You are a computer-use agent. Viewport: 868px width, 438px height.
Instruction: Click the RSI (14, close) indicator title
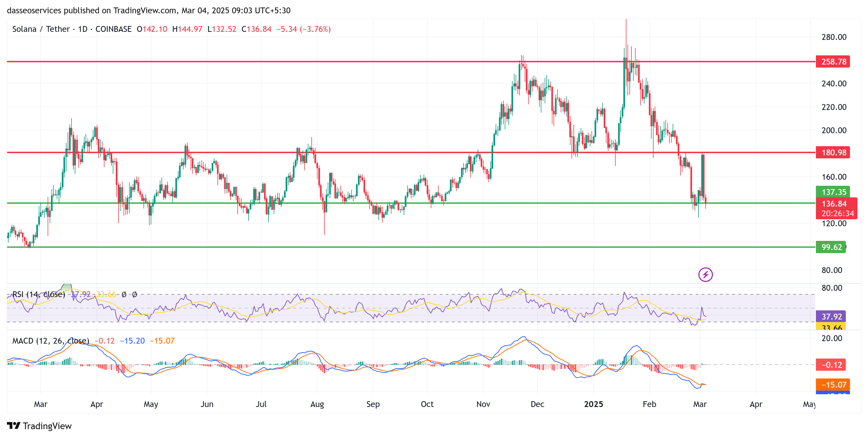point(39,294)
